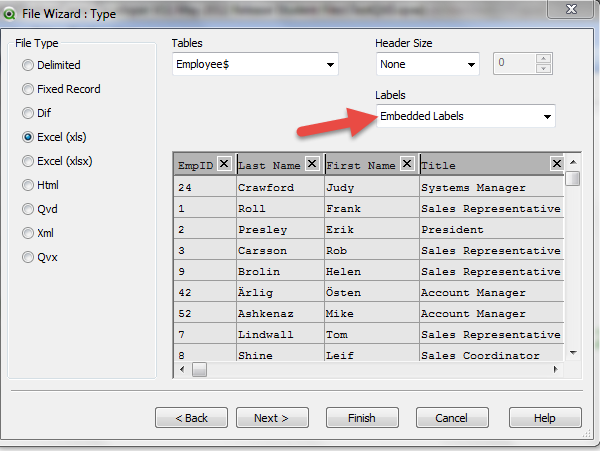Remove the Title column with its X
The height and width of the screenshot is (451, 600).
[x=557, y=164]
